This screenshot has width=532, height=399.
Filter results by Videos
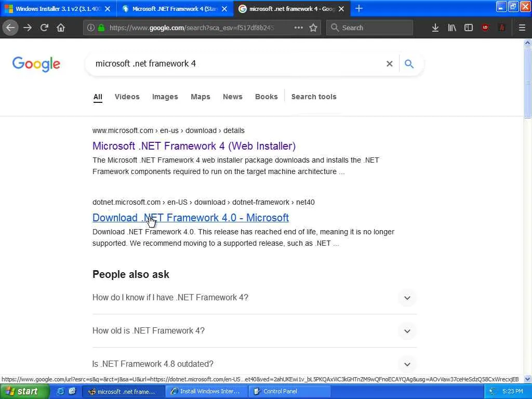click(x=127, y=97)
